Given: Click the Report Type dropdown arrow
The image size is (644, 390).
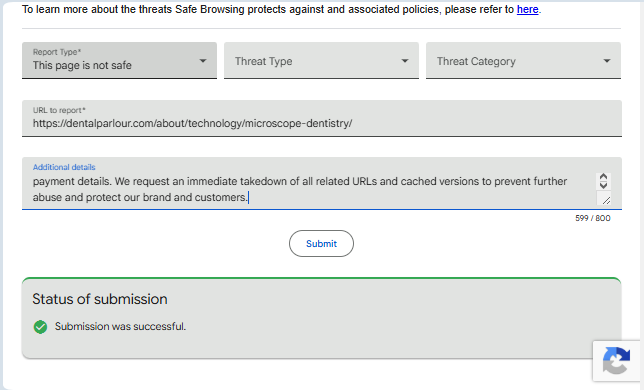Looking at the screenshot, I should coord(202,61).
